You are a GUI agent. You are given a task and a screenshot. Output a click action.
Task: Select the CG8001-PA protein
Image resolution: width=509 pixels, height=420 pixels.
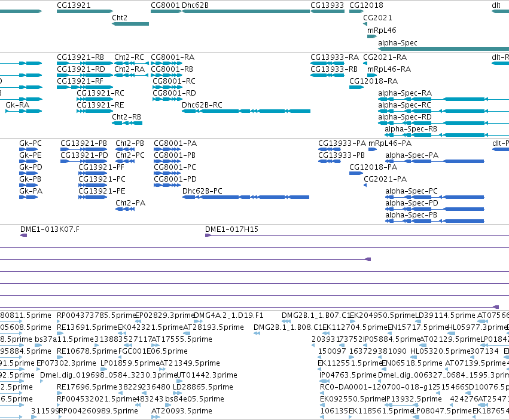coord(167,149)
